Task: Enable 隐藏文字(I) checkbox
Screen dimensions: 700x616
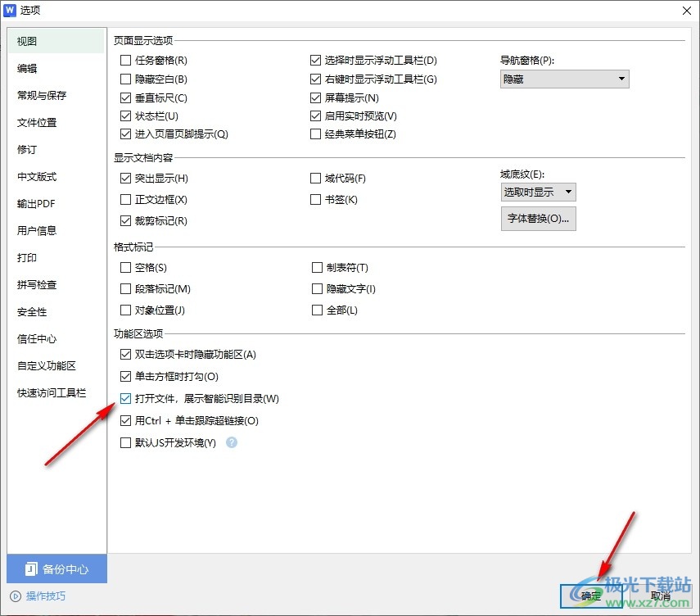Action: pyautogui.click(x=317, y=289)
